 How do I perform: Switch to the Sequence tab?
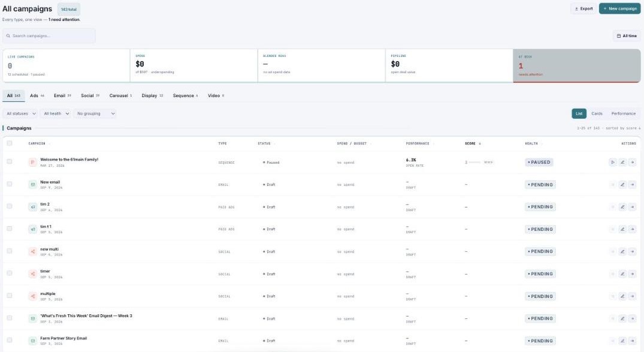pyautogui.click(x=185, y=95)
